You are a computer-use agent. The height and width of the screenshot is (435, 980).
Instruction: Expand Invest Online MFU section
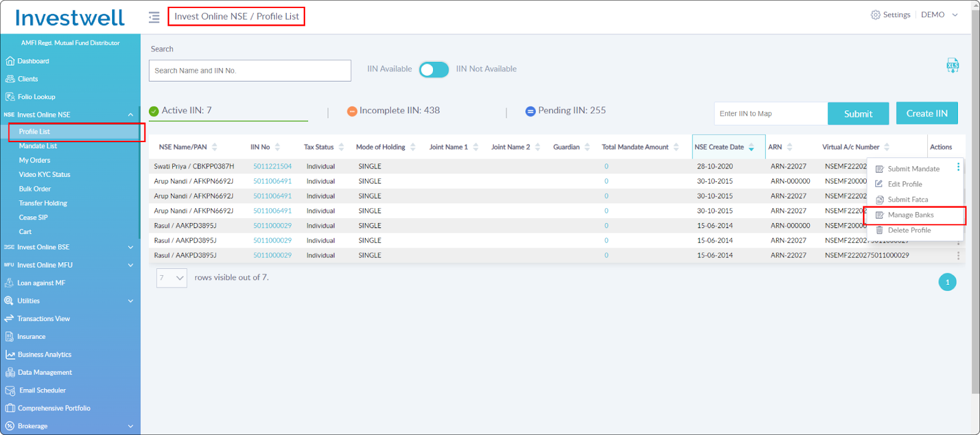click(130, 265)
